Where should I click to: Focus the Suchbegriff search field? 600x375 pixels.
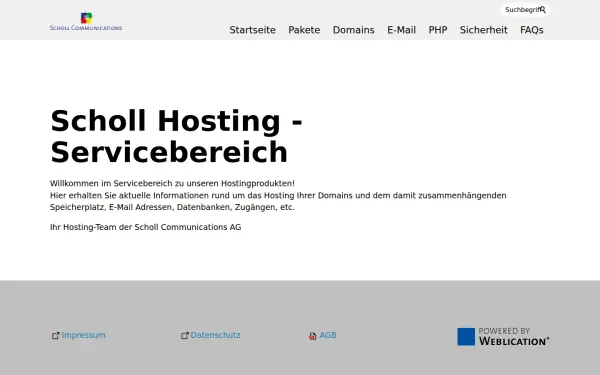(525, 10)
